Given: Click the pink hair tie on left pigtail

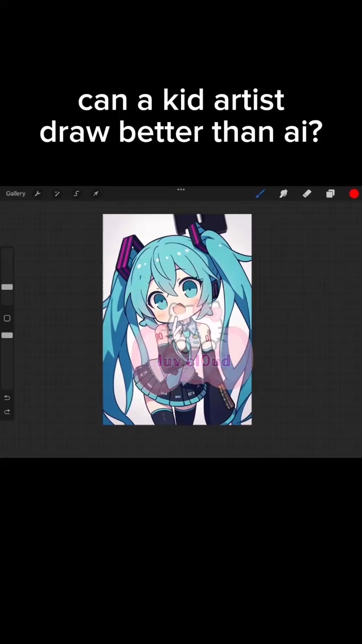Looking at the screenshot, I should tap(130, 254).
